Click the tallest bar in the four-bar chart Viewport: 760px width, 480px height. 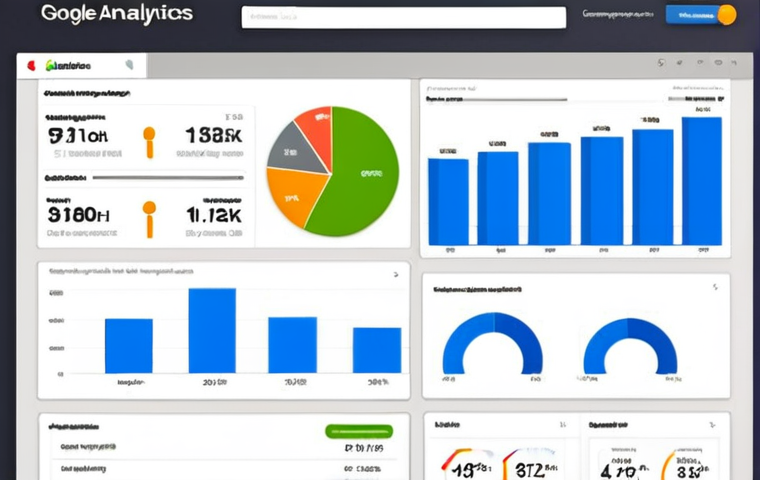[212, 331]
